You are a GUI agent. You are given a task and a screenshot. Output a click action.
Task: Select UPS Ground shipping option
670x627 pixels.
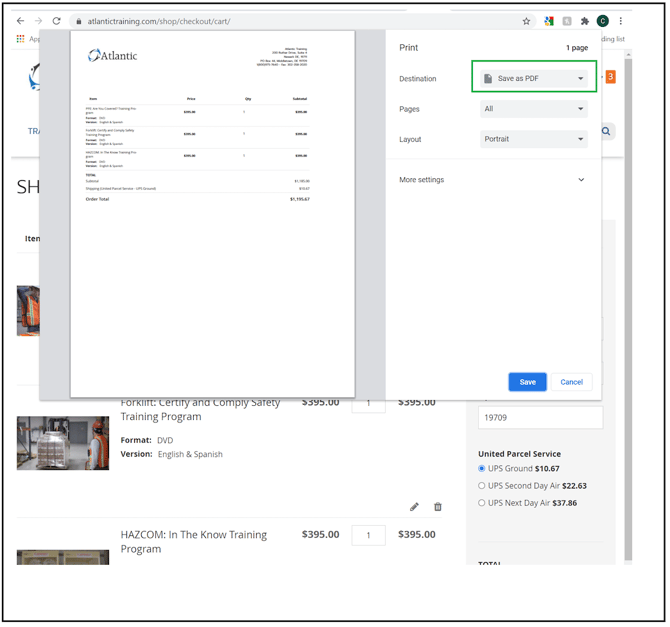(482, 468)
